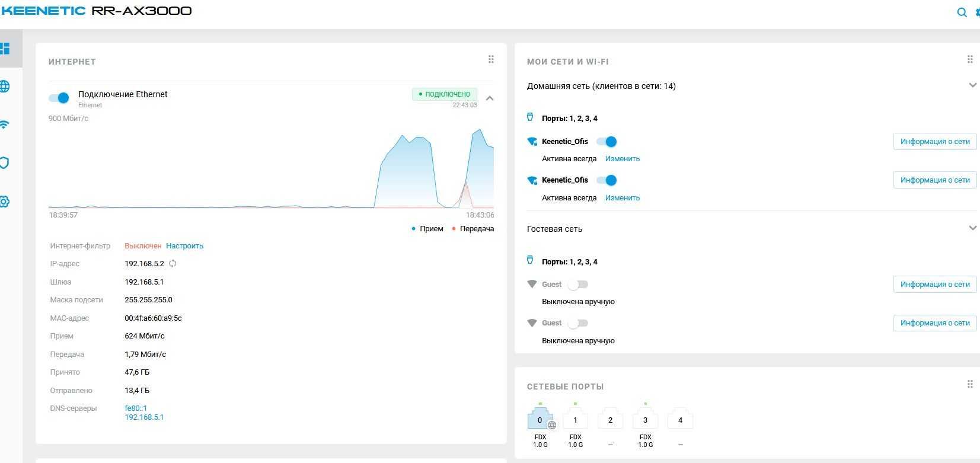Image resolution: width=980 pixels, height=463 pixels.
Task: Click the Wi-Fi icon of the first Keenetic_Ofis
Action: coord(532,142)
